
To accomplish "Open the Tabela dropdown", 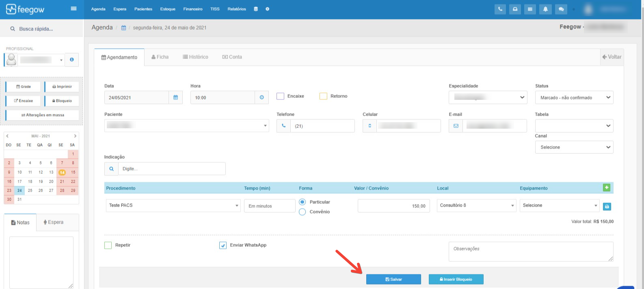I will (x=574, y=126).
